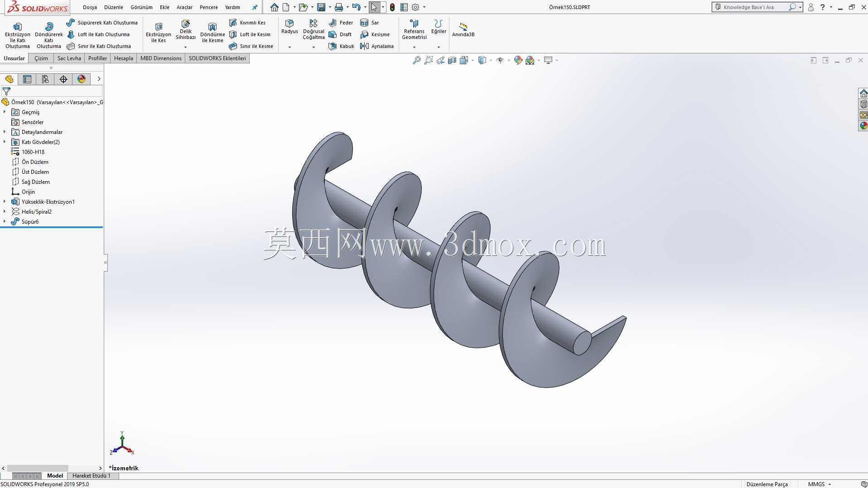Expand the Detaylandırmalar tree node

click(x=5, y=132)
